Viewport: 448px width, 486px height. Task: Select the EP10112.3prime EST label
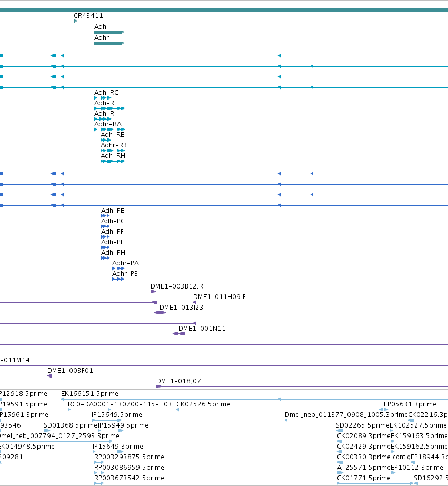coord(417,468)
